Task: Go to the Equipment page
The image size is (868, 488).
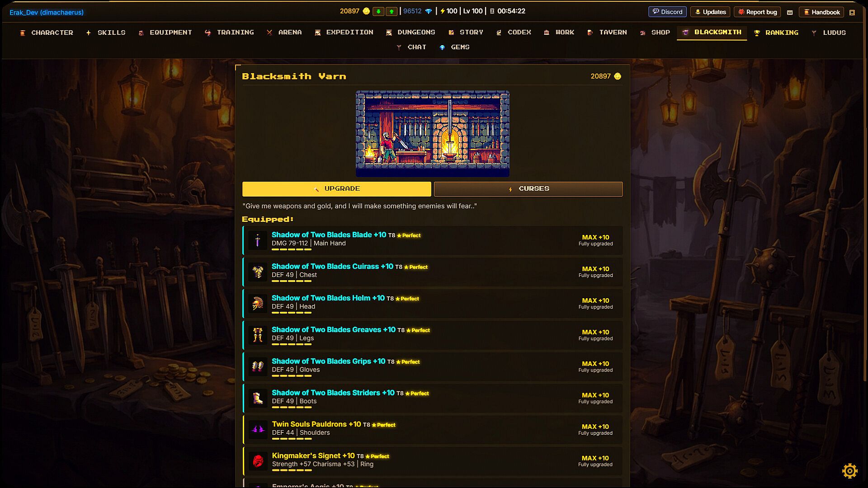Action: (165, 33)
